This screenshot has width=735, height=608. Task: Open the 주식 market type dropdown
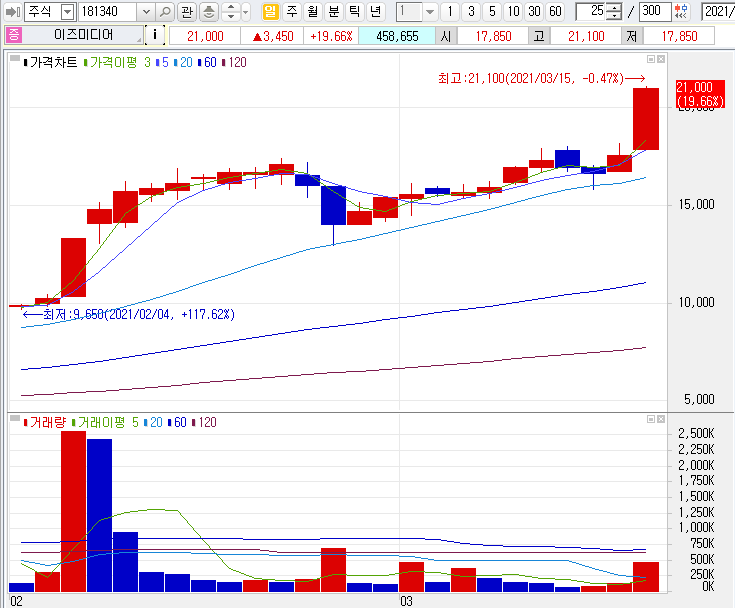tap(68, 12)
